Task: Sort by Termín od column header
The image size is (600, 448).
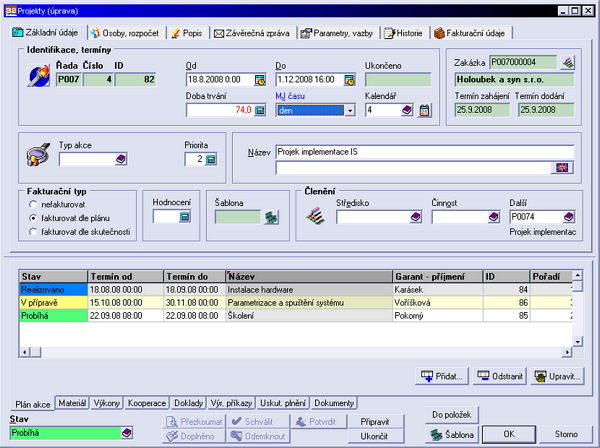Action: click(126, 276)
